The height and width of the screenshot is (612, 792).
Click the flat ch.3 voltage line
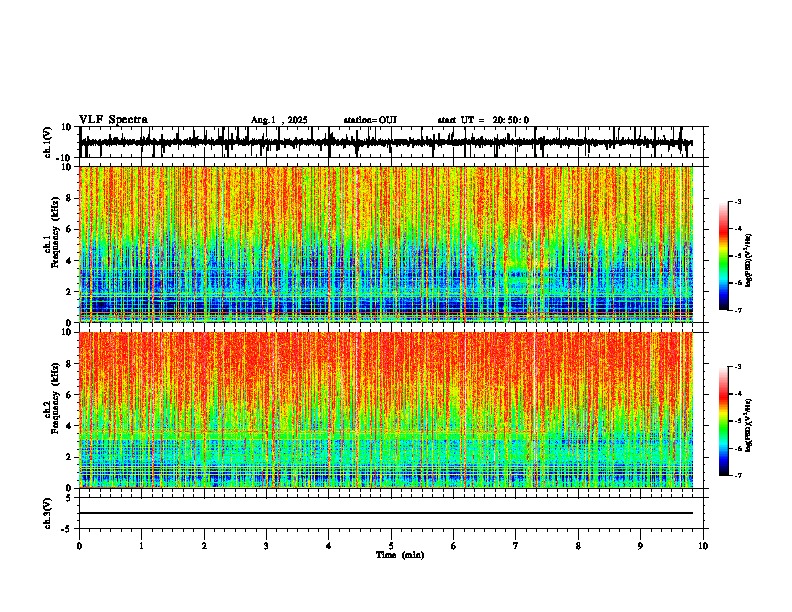[386, 513]
